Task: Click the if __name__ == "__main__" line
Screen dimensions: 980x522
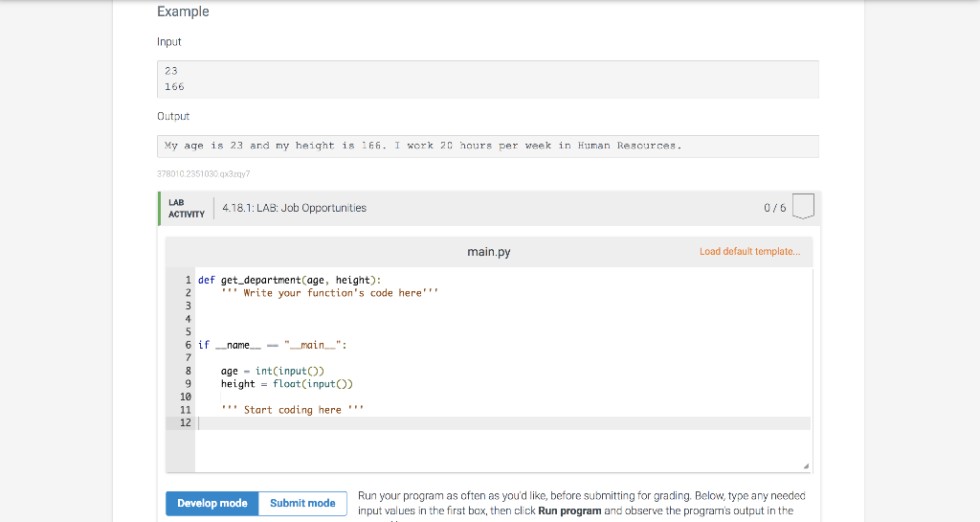Action: (x=272, y=345)
